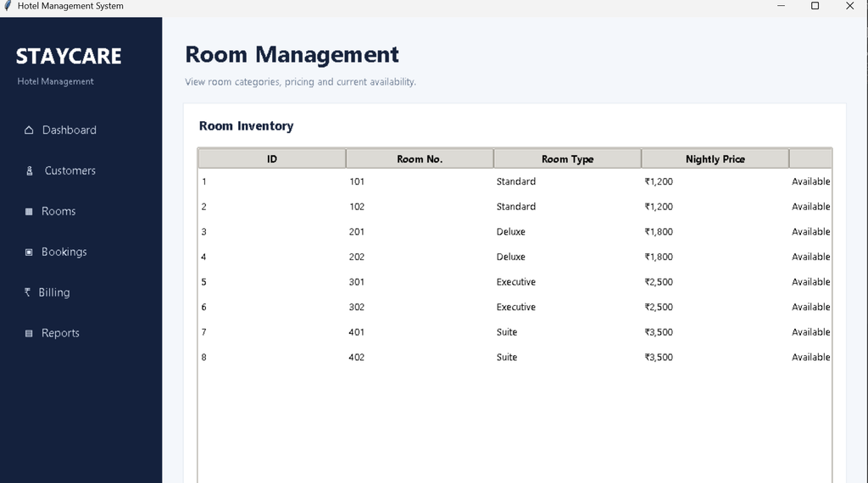Click ID 7 cell in table
This screenshot has width=868, height=483.
[204, 332]
